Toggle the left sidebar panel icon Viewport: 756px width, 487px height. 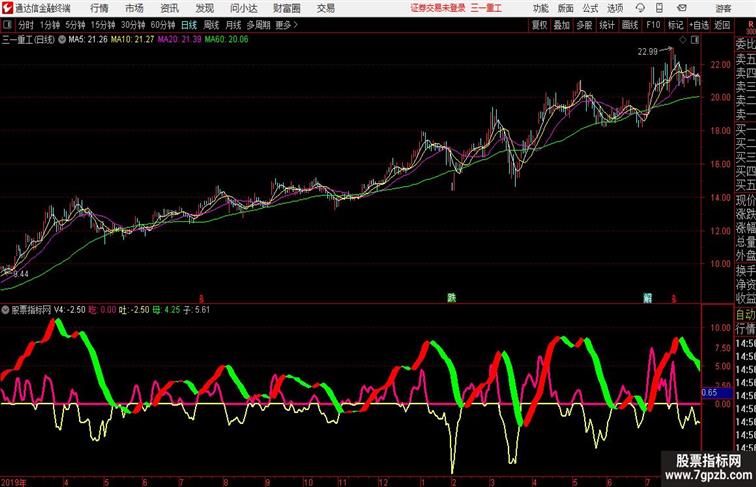[7, 25]
